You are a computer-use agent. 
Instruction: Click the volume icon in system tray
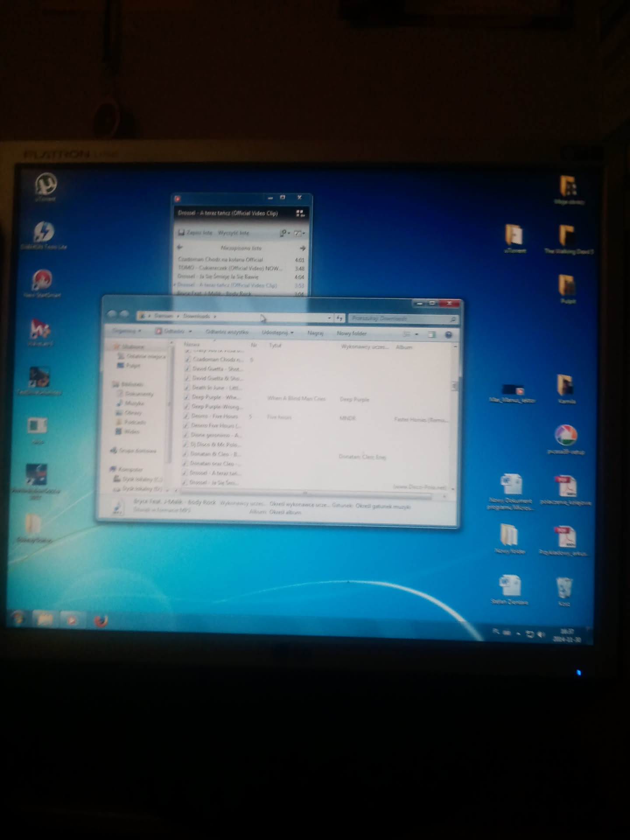coord(541,634)
